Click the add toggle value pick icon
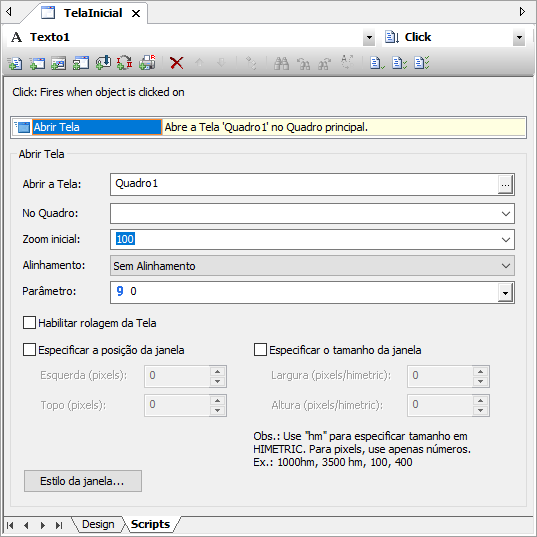 coord(125,63)
